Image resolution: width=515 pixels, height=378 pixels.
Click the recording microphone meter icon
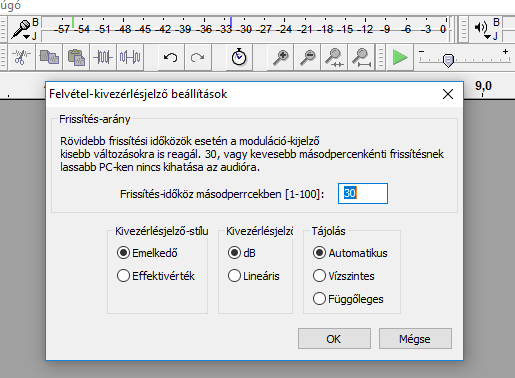[20, 29]
